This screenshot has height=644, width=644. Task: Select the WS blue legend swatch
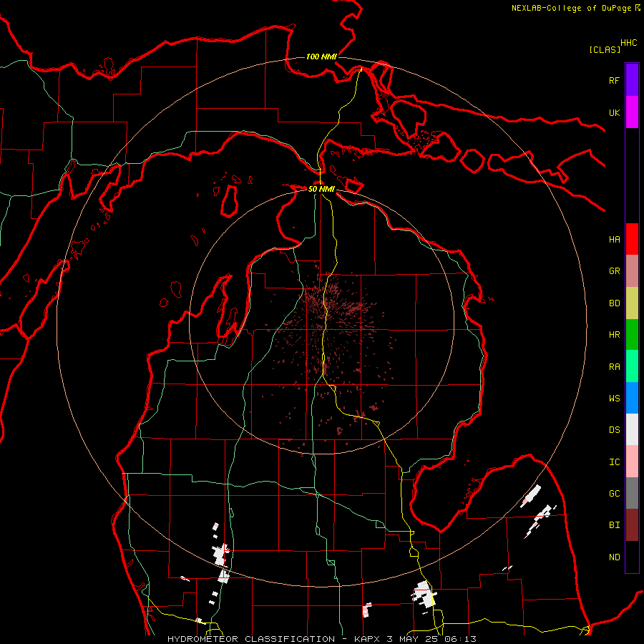point(632,398)
